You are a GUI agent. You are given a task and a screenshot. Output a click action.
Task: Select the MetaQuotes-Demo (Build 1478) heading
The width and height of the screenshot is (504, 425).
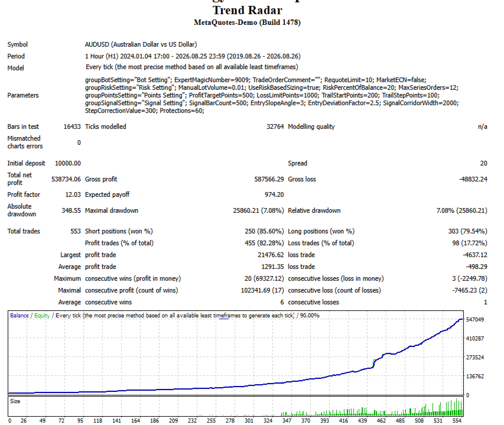pos(247,22)
